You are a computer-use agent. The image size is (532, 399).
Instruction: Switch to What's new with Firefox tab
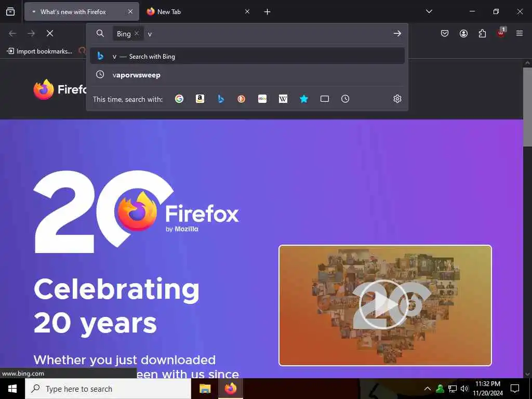click(x=82, y=11)
